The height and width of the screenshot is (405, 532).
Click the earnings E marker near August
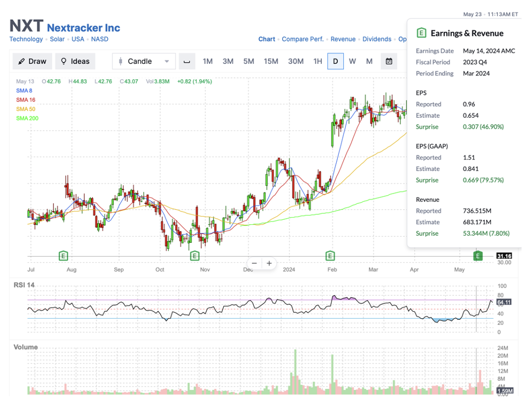tap(63, 256)
